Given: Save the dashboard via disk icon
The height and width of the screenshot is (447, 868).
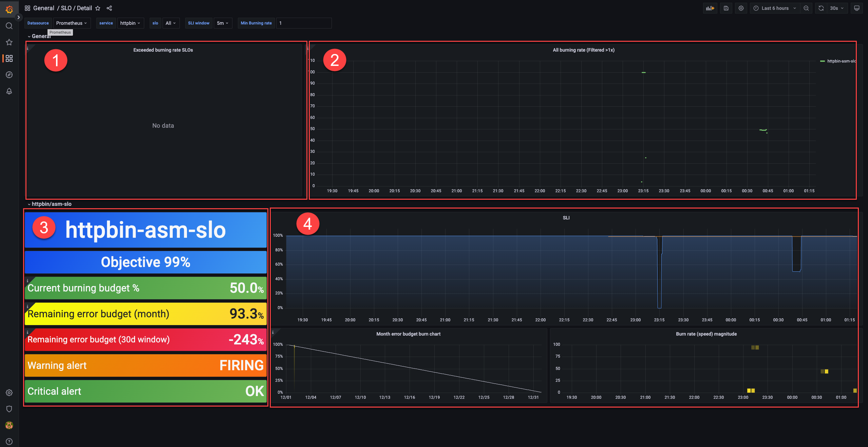Looking at the screenshot, I should coord(726,8).
